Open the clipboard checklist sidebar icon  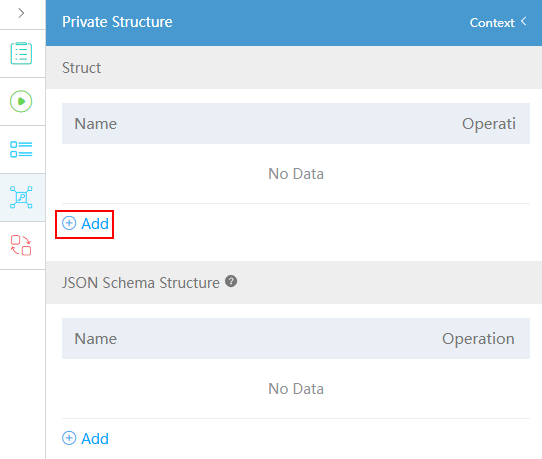click(21, 53)
